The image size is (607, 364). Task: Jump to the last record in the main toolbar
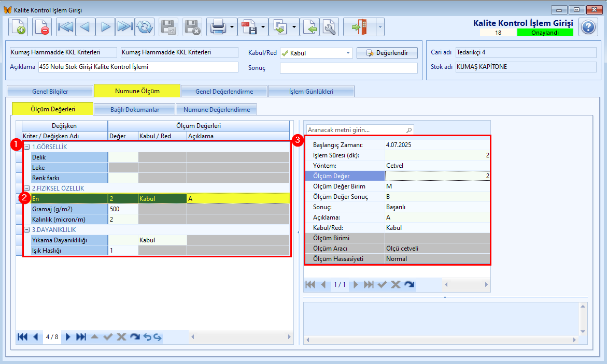[124, 27]
